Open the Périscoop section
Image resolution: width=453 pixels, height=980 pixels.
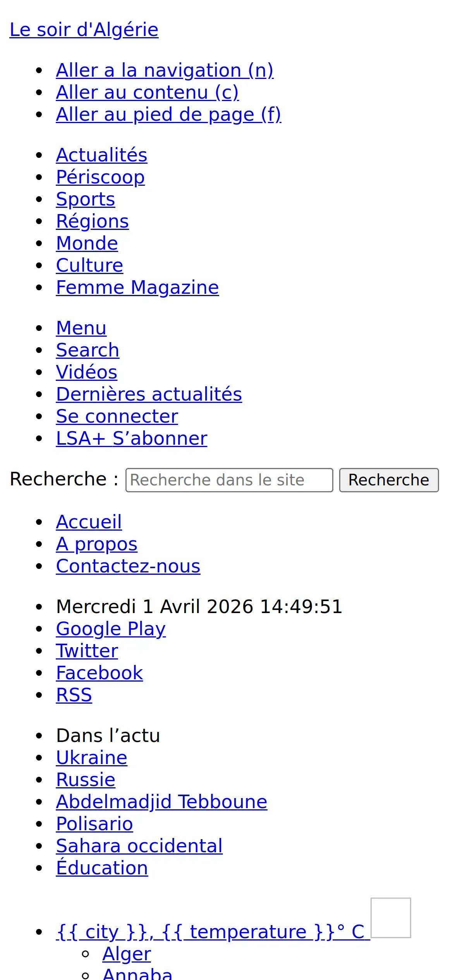pos(100,177)
